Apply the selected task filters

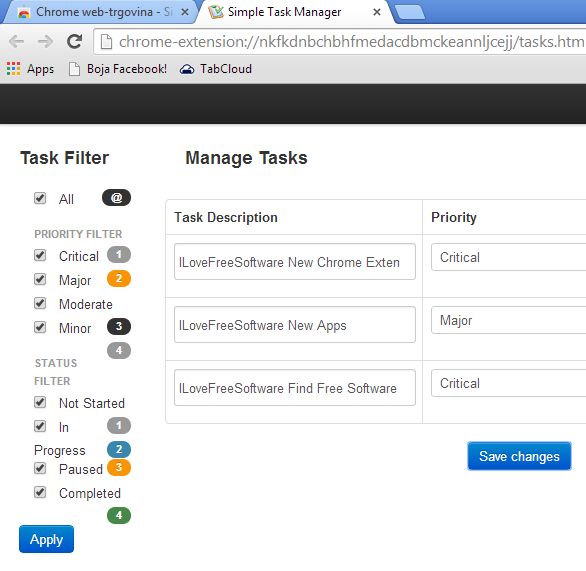(46, 539)
